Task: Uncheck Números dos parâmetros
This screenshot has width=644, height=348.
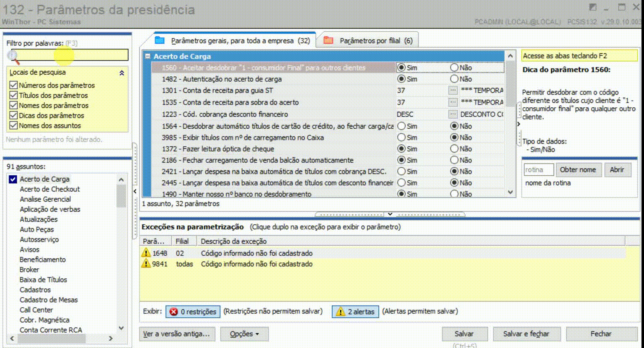Action: (13, 85)
